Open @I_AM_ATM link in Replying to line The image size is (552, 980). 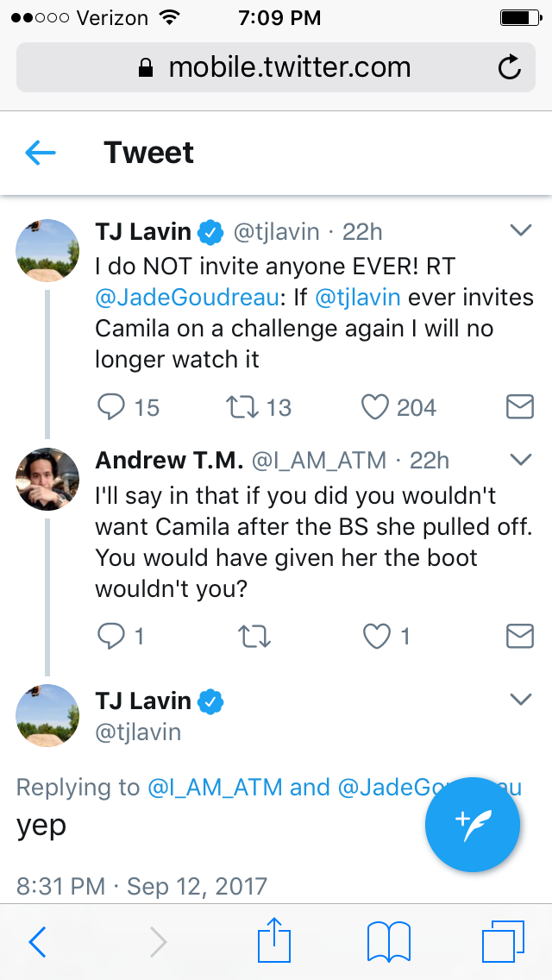tap(215, 788)
